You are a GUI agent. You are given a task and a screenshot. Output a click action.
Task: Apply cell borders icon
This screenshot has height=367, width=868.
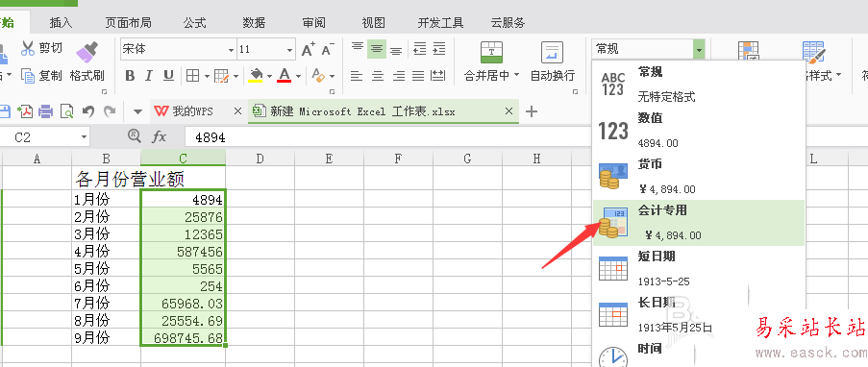[x=192, y=76]
